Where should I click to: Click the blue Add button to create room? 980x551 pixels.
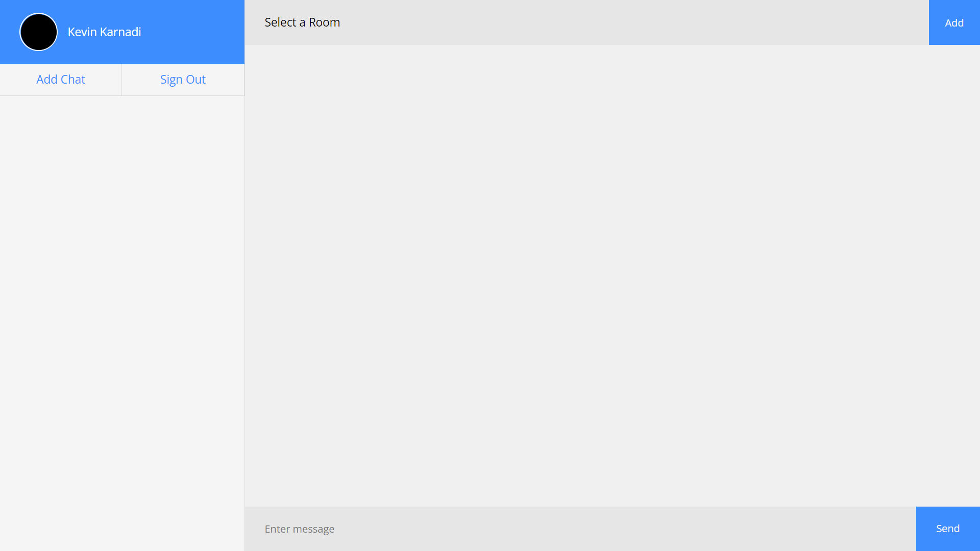pos(954,23)
